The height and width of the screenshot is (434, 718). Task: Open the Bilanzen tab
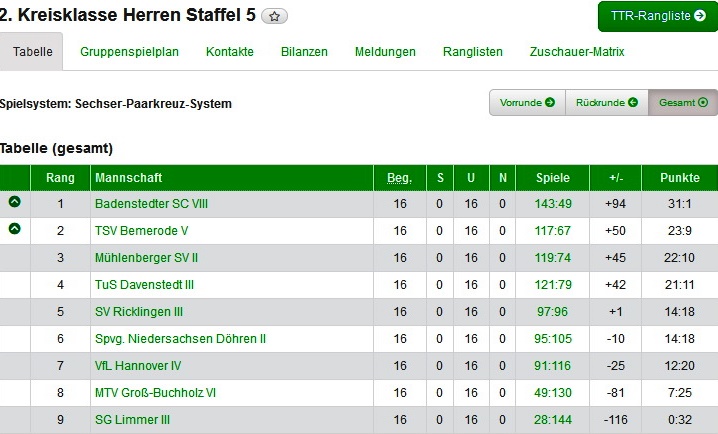click(304, 52)
